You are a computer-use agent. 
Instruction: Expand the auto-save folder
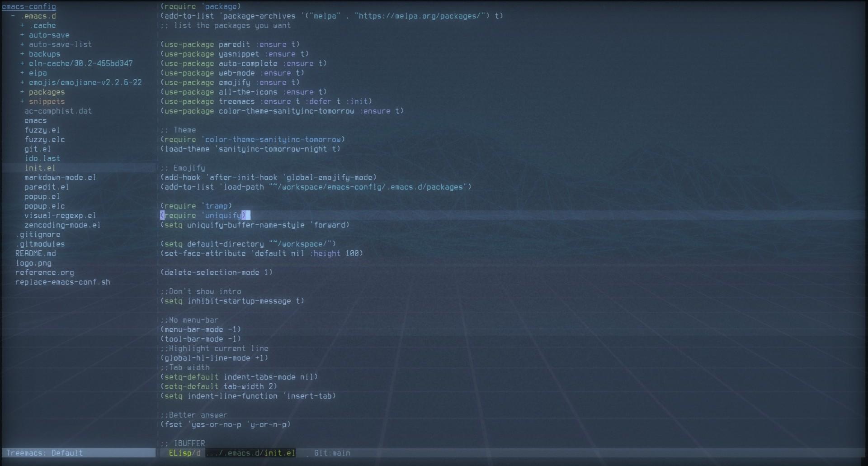coord(22,35)
